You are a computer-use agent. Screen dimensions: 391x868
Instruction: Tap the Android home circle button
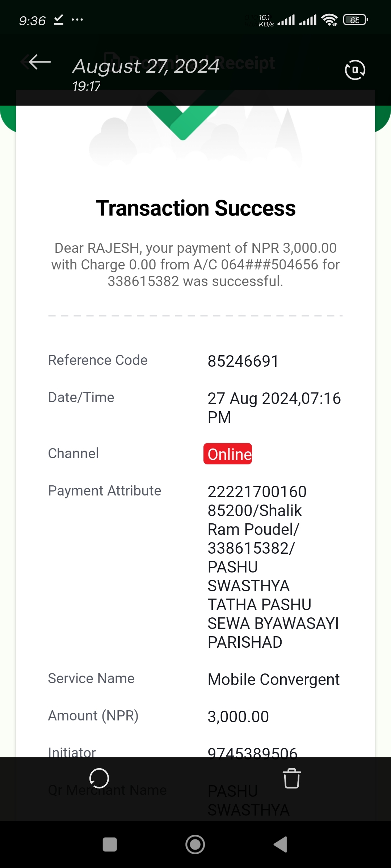click(x=195, y=844)
